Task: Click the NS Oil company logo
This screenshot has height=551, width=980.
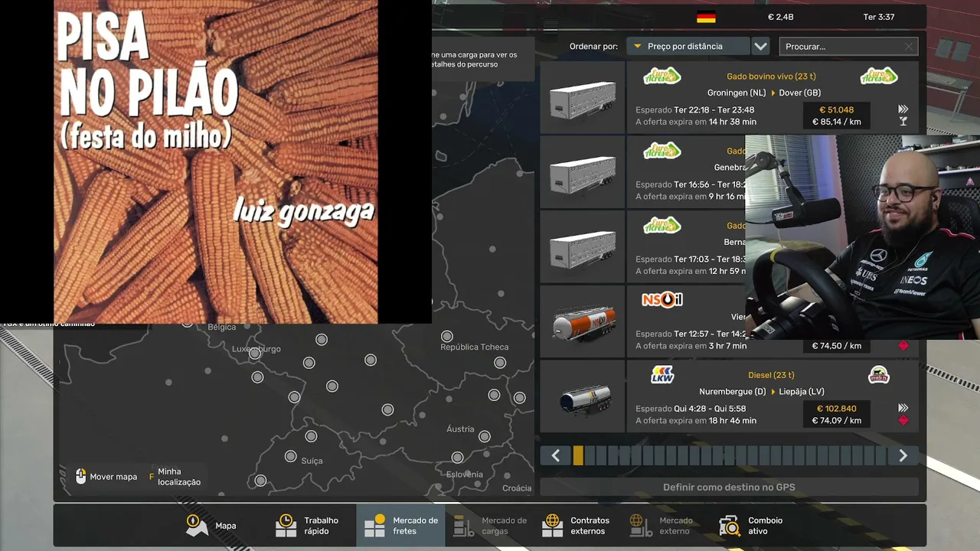Action: point(662,300)
